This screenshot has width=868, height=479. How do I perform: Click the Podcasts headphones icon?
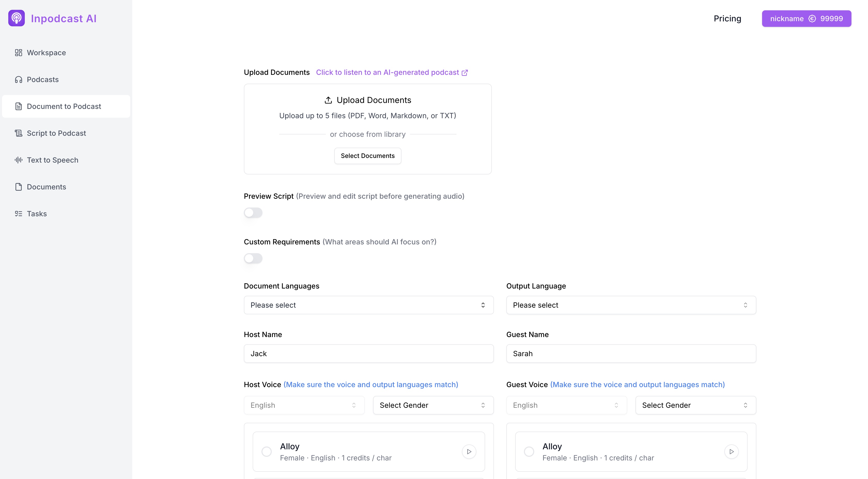(x=19, y=79)
